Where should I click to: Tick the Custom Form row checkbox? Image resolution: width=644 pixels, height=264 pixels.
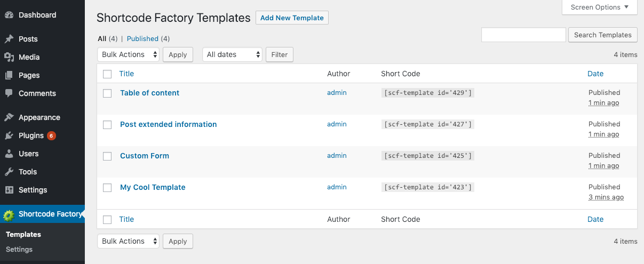[107, 156]
